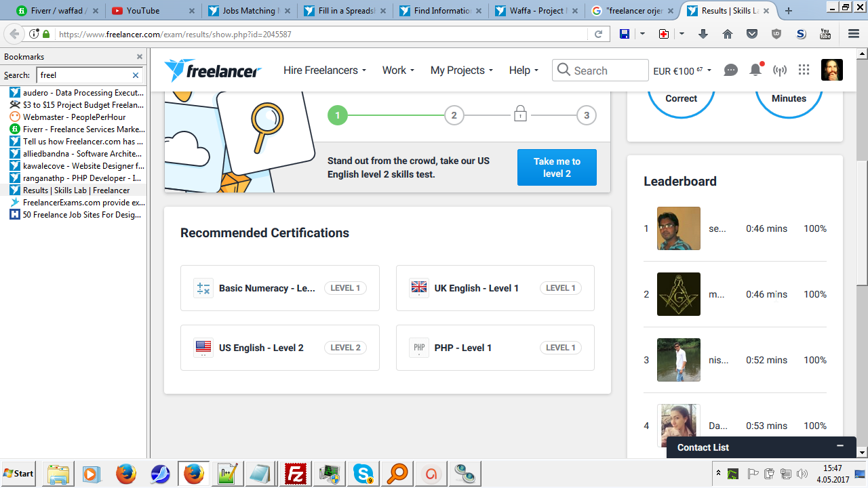Open the Webmaster - PeoplePerHour bookmark
Image resolution: width=868 pixels, height=488 pixels.
[x=75, y=117]
